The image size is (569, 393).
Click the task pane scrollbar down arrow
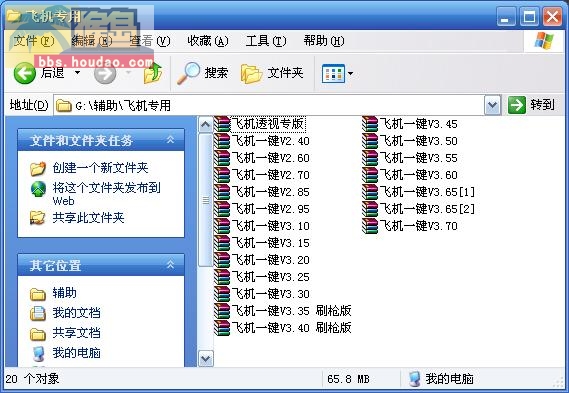pos(206,359)
